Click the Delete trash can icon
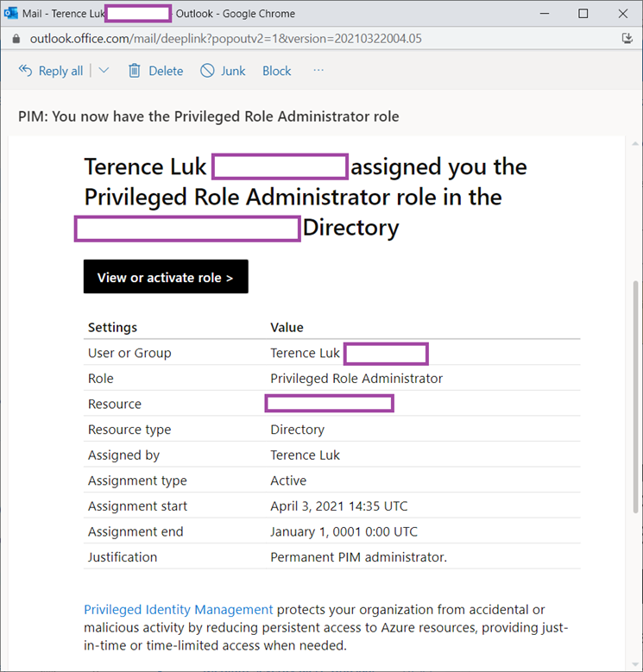Viewport: 643px width, 672px height. (x=134, y=70)
